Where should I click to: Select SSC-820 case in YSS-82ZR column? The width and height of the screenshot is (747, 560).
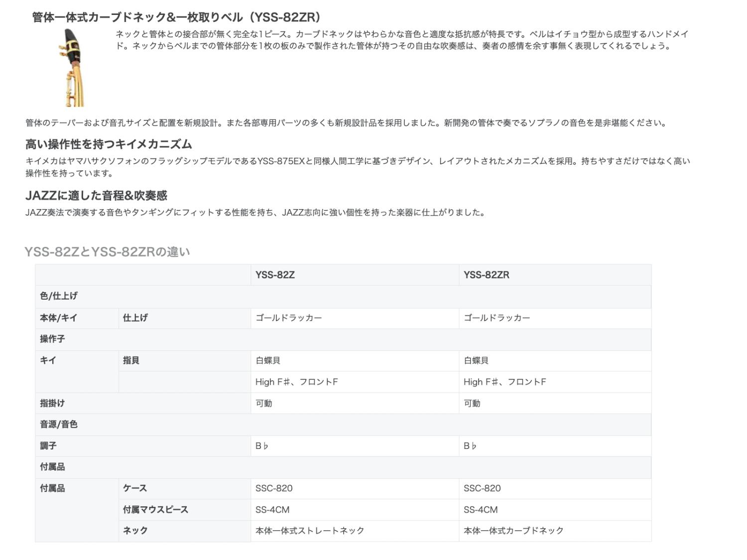click(482, 488)
